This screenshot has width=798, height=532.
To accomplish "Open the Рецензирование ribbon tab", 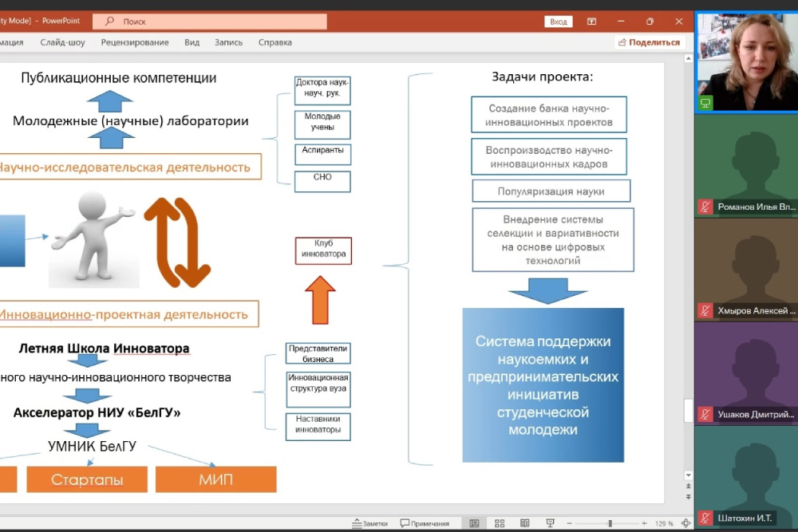I will coord(135,42).
